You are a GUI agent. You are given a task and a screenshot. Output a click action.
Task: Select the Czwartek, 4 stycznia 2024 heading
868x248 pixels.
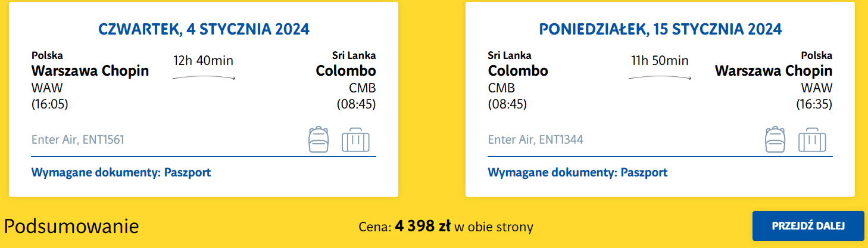(x=204, y=29)
